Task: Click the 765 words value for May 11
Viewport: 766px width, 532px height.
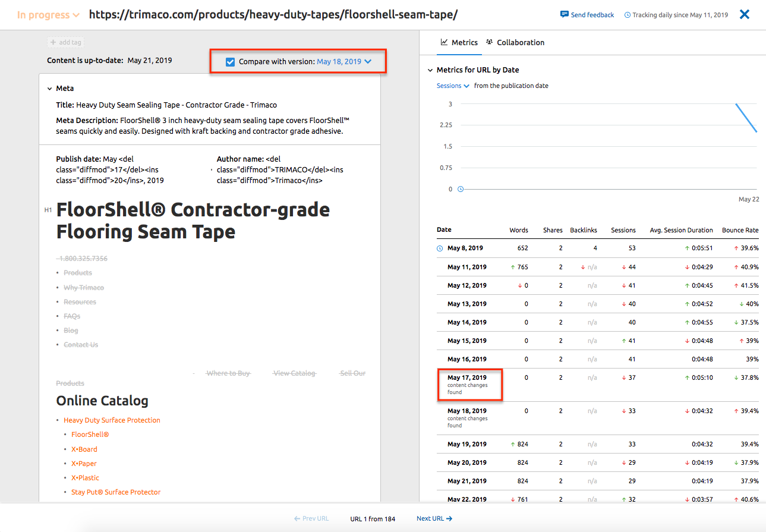Action: tap(523, 267)
